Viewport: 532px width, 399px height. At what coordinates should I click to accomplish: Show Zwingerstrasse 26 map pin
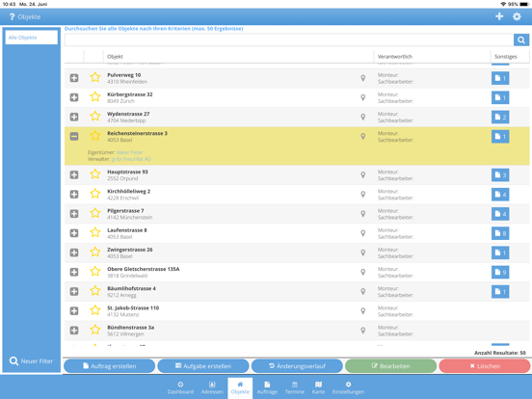[362, 253]
